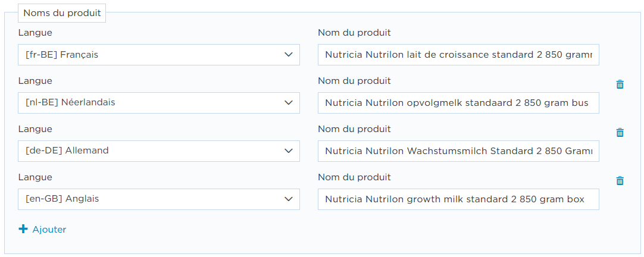Click the 'Noms du produit' section legend
Image resolution: width=644 pixels, height=257 pixels.
click(x=62, y=12)
